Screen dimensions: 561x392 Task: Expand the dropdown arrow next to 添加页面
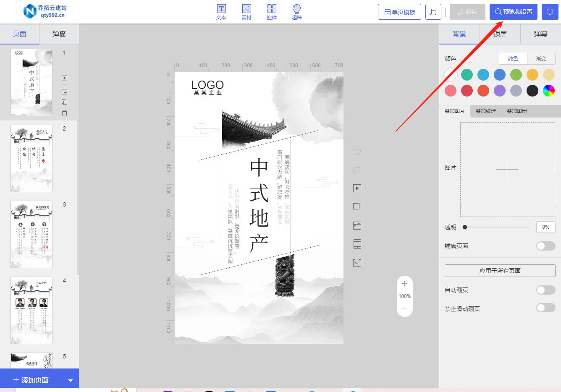tap(71, 380)
